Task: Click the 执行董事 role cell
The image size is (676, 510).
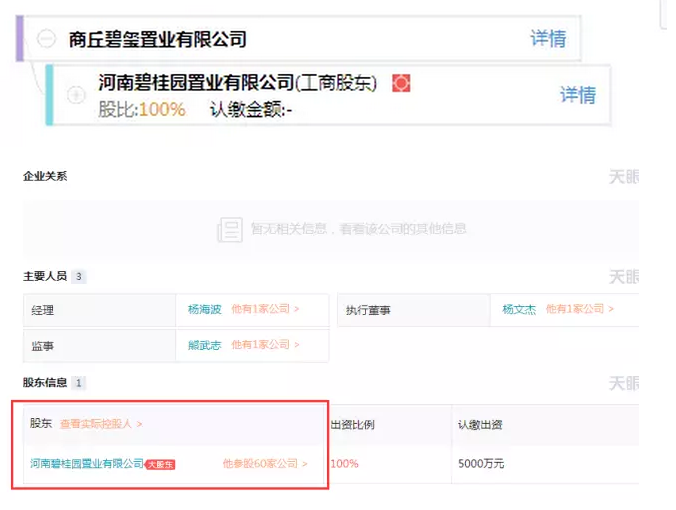Action: click(x=414, y=310)
